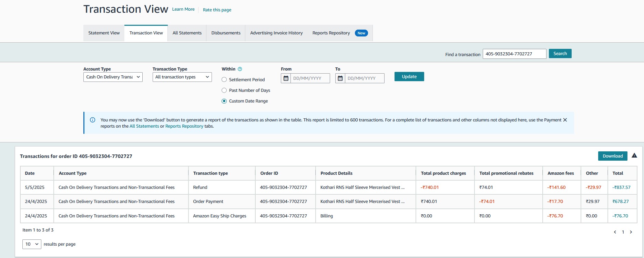
Task: Click the Within help question-mark icon
Action: [x=240, y=69]
